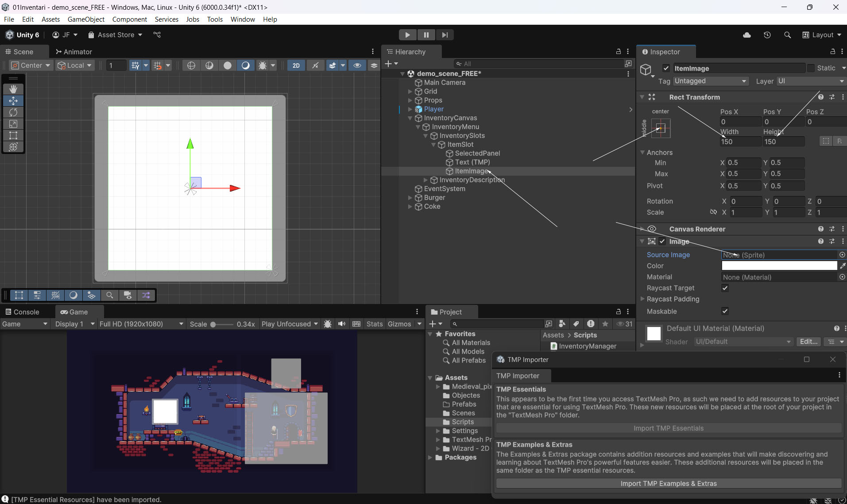Disable the Maskable checkbox
This screenshot has width=847, height=504.
pyautogui.click(x=725, y=311)
